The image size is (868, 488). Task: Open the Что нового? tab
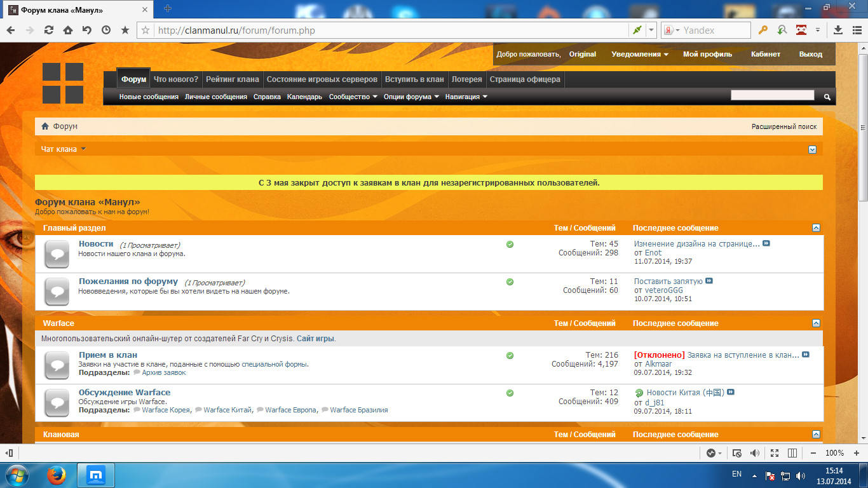176,79
